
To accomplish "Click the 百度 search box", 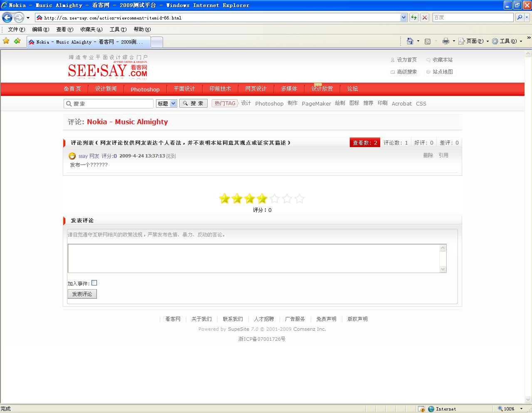I will click(473, 17).
